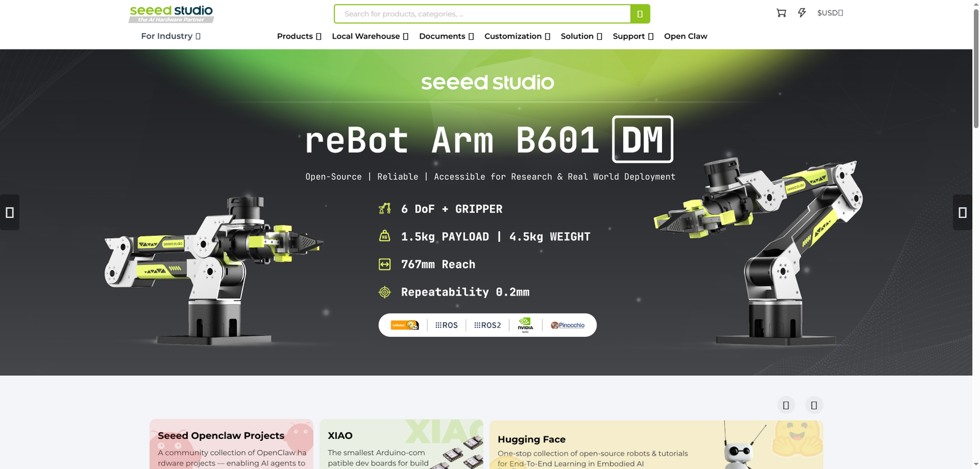Open the For Industry dropdown
Image resolution: width=980 pixels, height=469 pixels.
(171, 36)
